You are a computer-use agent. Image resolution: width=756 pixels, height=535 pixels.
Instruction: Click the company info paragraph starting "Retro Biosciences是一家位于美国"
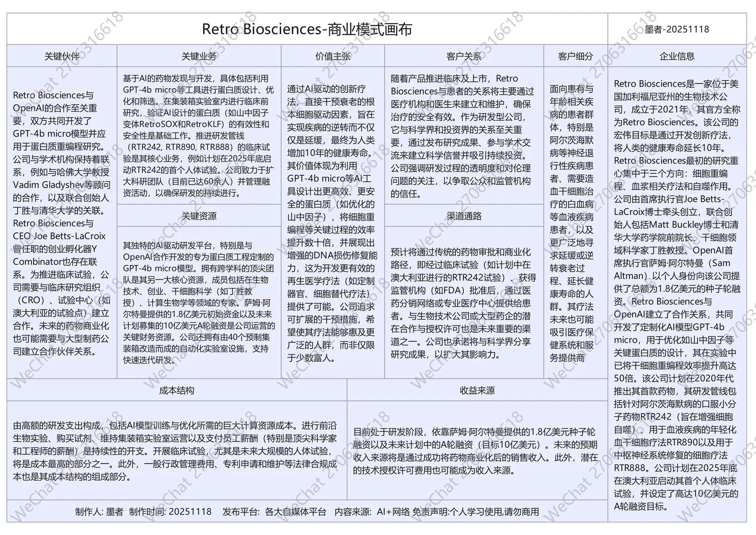677,295
